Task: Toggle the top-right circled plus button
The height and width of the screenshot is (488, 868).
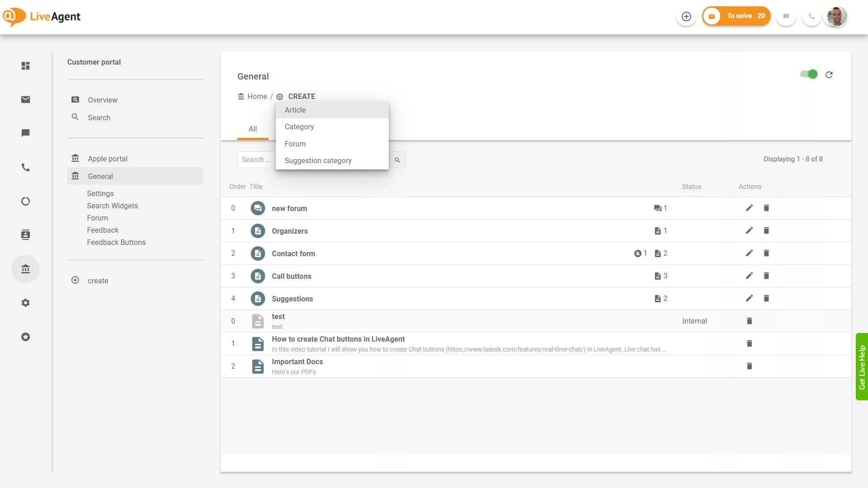Action: click(x=686, y=16)
